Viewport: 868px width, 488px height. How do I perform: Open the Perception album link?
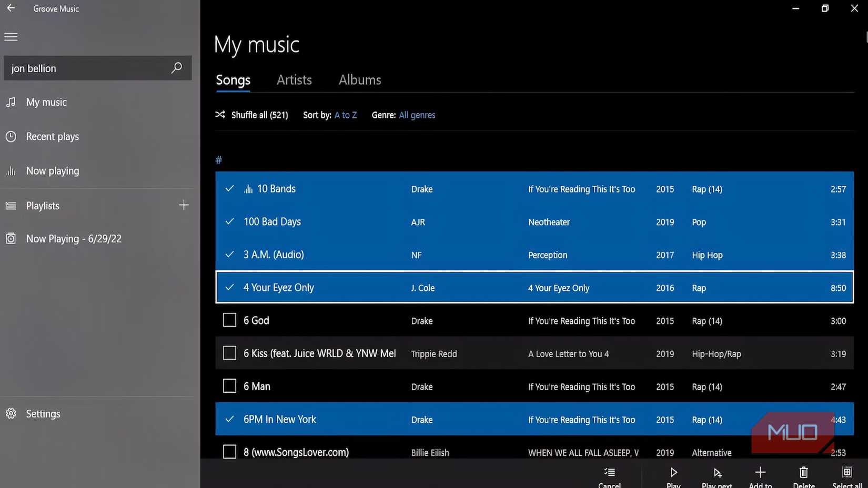pyautogui.click(x=548, y=255)
